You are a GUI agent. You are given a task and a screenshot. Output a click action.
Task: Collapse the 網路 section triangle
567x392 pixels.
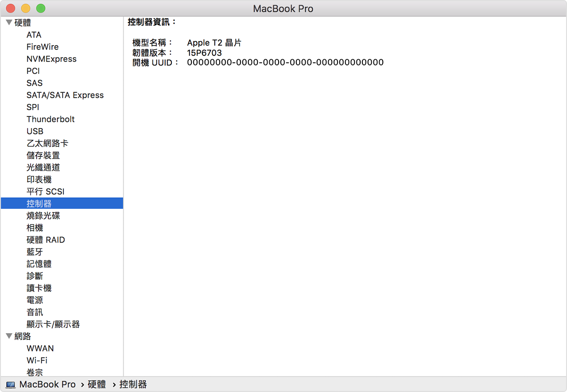pos(9,336)
